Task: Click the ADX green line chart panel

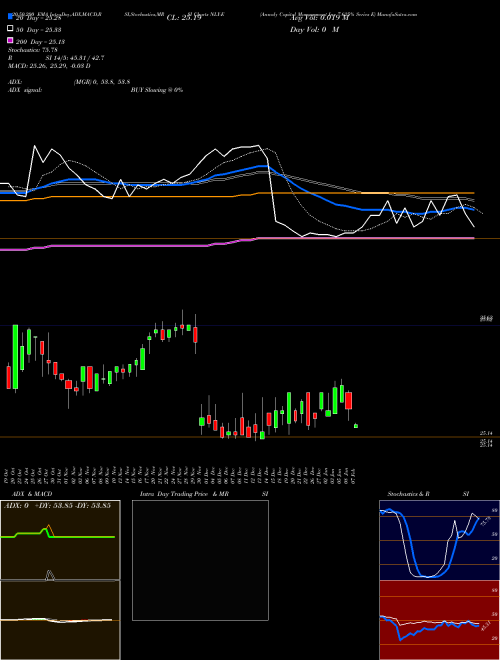Action: click(x=60, y=540)
